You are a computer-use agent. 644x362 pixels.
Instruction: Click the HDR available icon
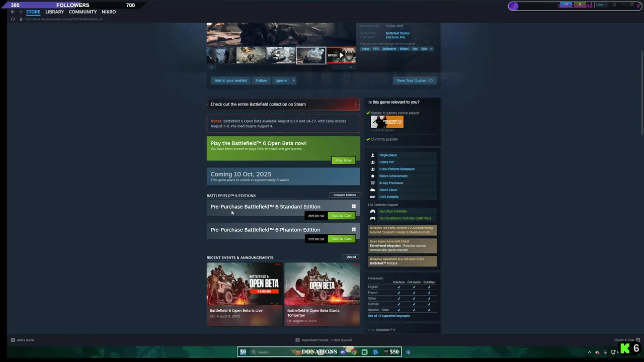click(x=373, y=197)
